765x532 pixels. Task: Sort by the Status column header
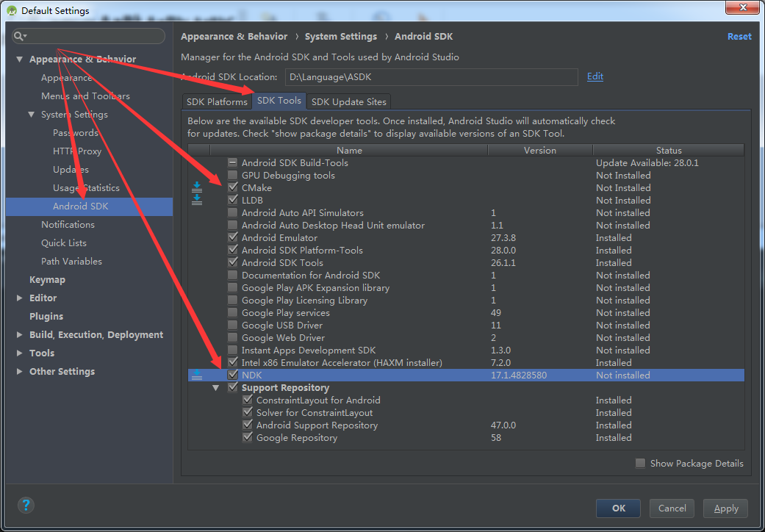click(669, 150)
